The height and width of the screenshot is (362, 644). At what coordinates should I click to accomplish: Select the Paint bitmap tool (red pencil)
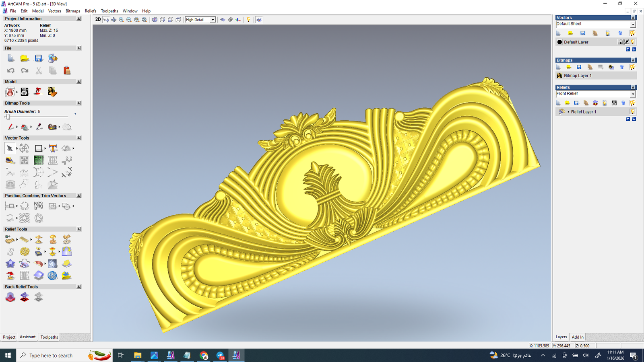(10, 127)
